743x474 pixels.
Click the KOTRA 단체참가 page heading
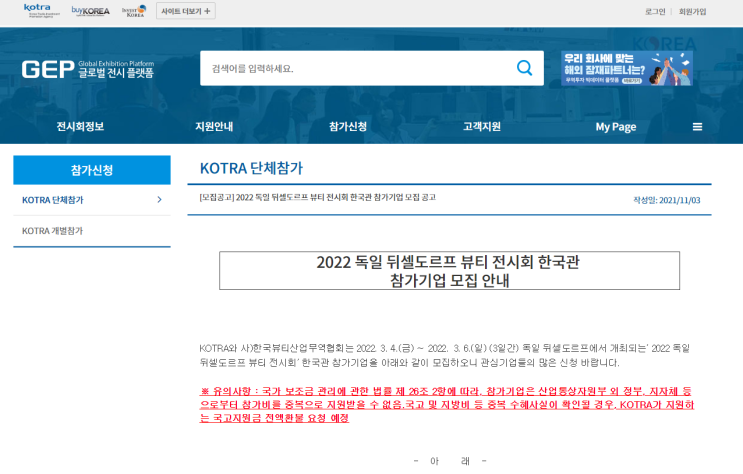[x=251, y=168]
